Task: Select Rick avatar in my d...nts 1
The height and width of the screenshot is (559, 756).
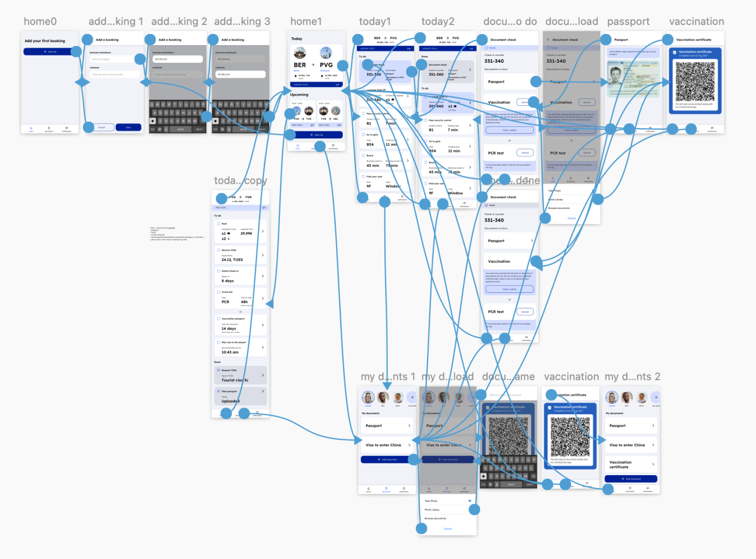Action: pos(383,397)
